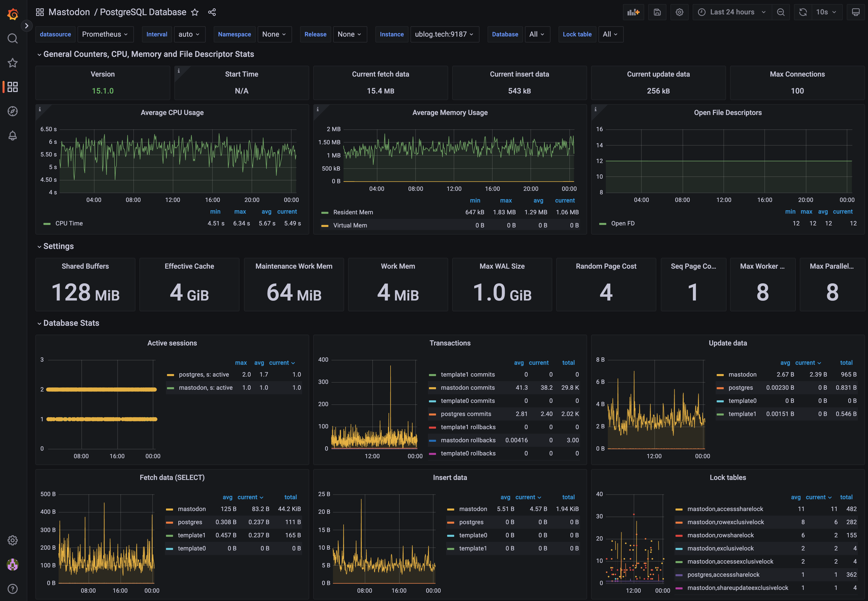Star this dashboard as favorite
The image size is (868, 601).
point(195,12)
